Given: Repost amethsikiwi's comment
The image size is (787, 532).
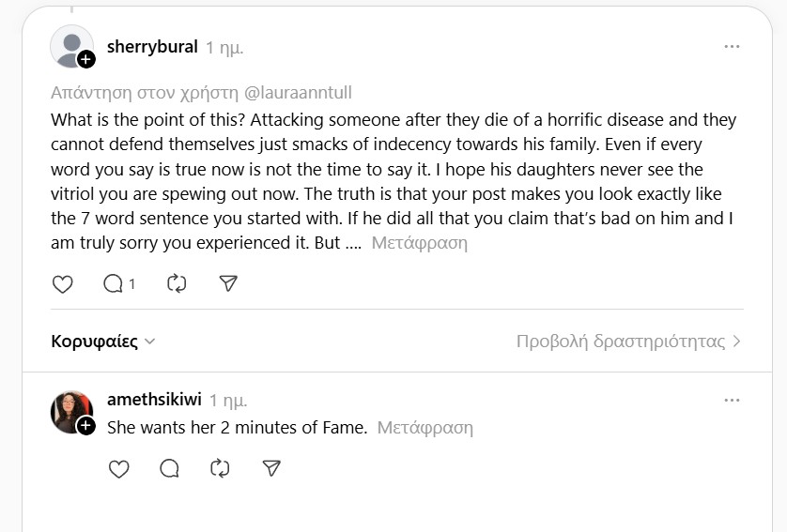Looking at the screenshot, I should click(221, 468).
